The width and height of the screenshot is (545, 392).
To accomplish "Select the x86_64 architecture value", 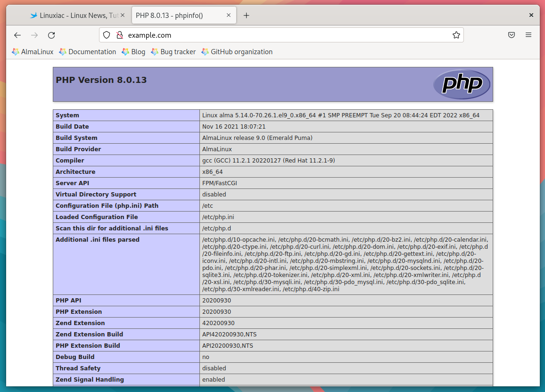I will pos(212,172).
